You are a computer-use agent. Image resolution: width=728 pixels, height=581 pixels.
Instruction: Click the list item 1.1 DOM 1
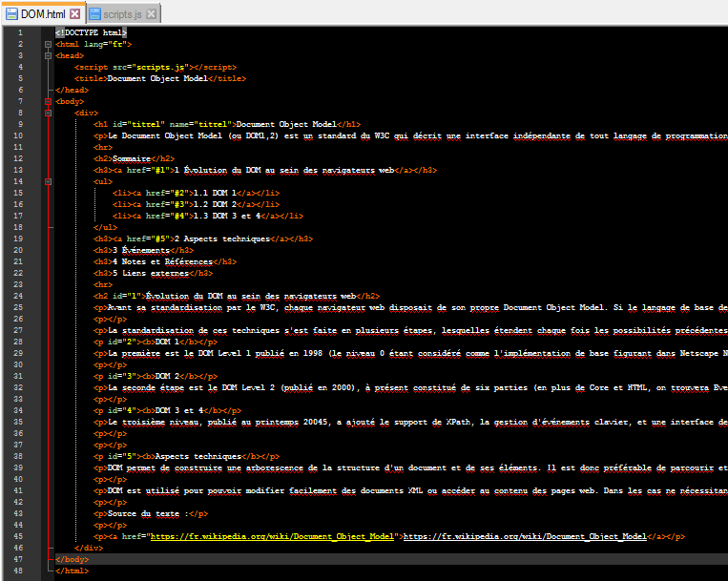pyautogui.click(x=215, y=193)
